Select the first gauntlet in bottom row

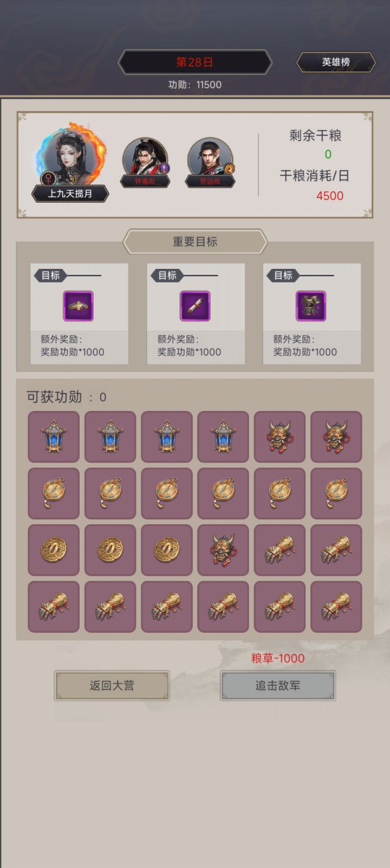54,607
